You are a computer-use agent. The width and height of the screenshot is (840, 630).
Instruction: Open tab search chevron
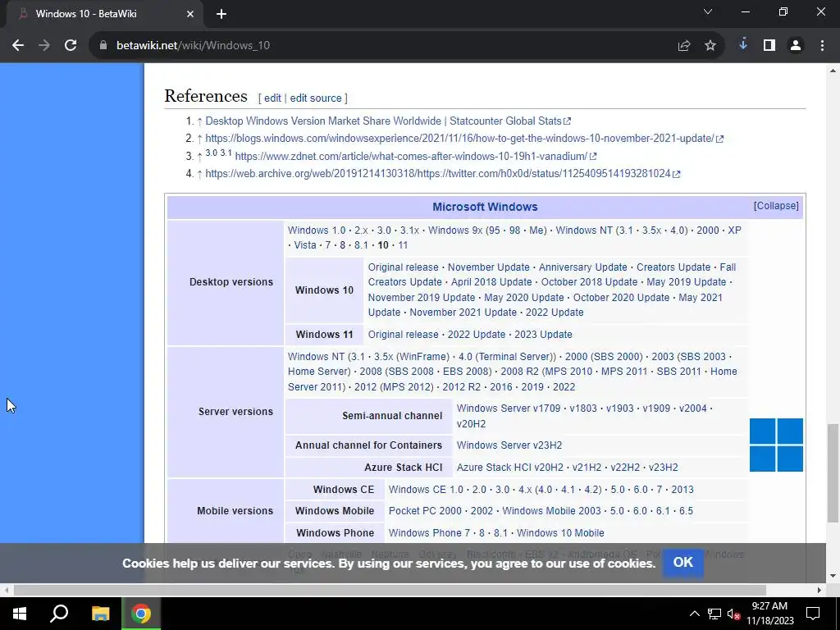pyautogui.click(x=708, y=11)
